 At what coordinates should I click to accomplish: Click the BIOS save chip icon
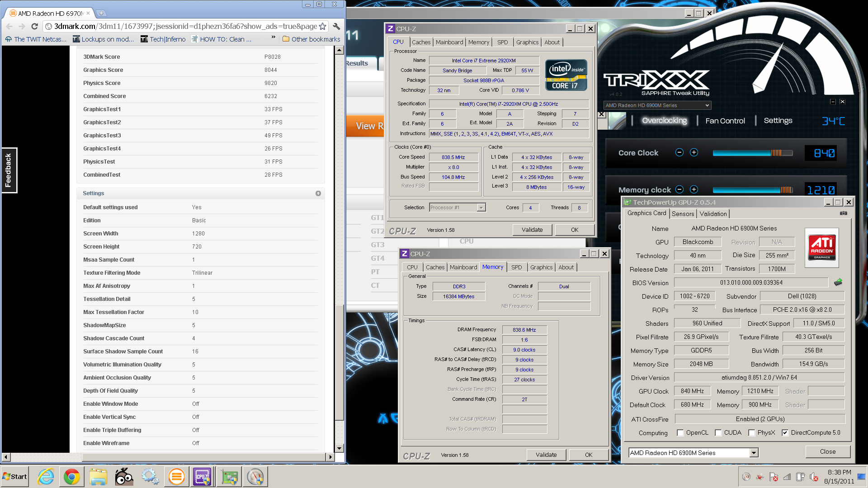838,282
